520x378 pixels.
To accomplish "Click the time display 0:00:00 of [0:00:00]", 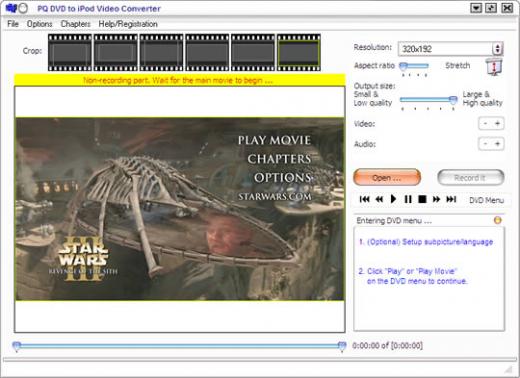I will [x=387, y=346].
